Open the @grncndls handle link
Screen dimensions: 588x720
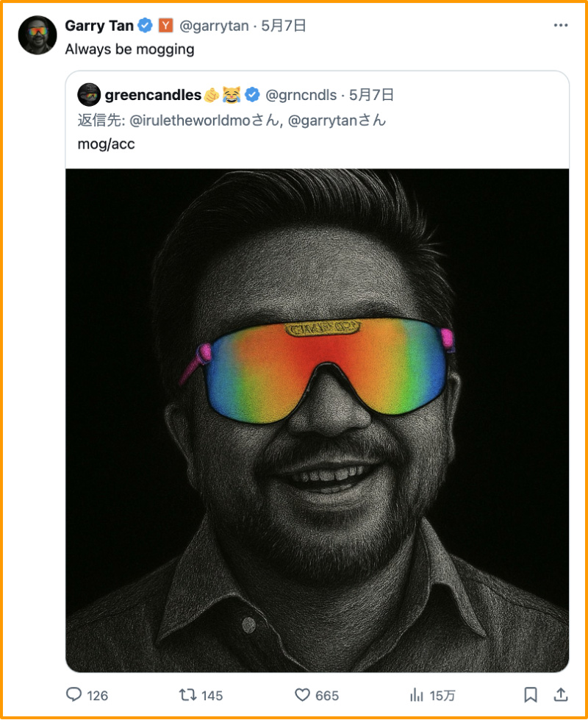click(301, 95)
